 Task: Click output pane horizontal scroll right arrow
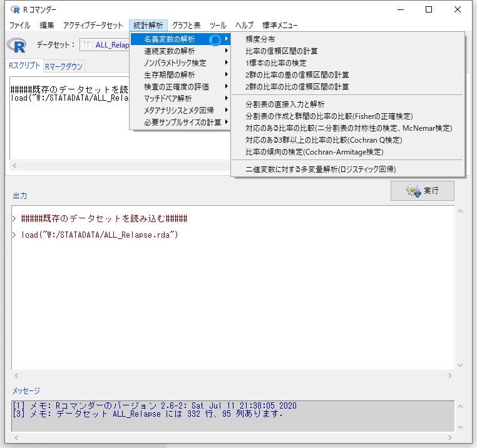tap(449, 376)
